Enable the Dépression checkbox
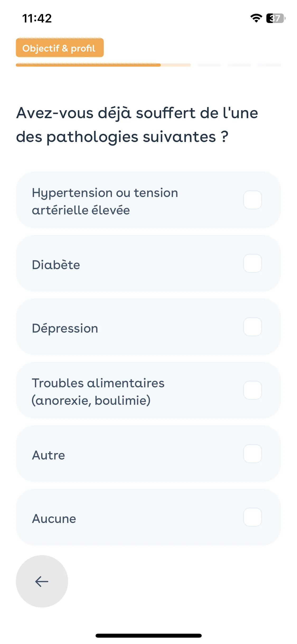This screenshot has width=297, height=644. click(x=252, y=327)
